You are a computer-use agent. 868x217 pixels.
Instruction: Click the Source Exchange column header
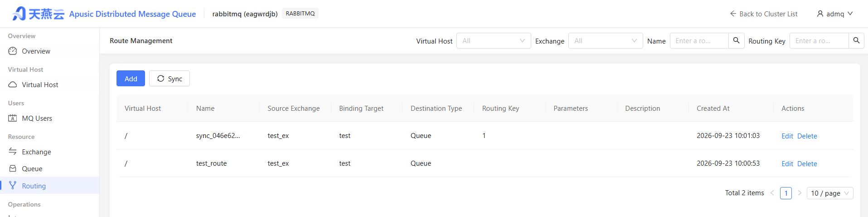pyautogui.click(x=293, y=108)
